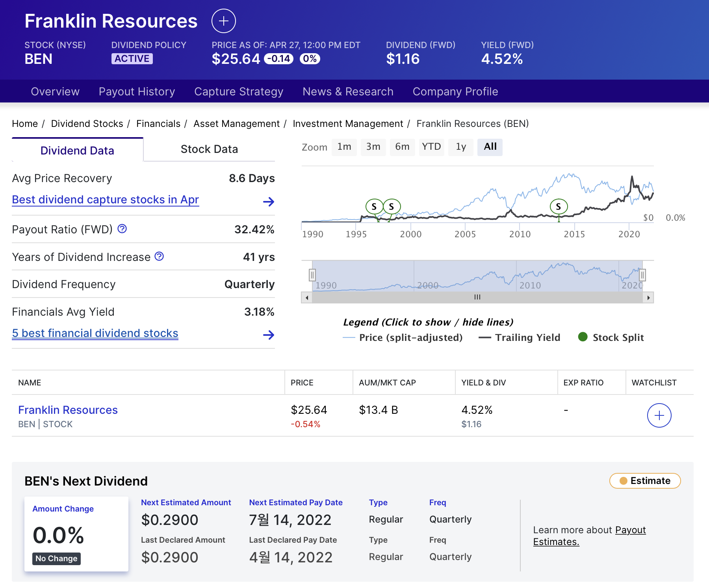
Task: Open Dividend Stocks breadcrumb
Action: pyautogui.click(x=87, y=124)
